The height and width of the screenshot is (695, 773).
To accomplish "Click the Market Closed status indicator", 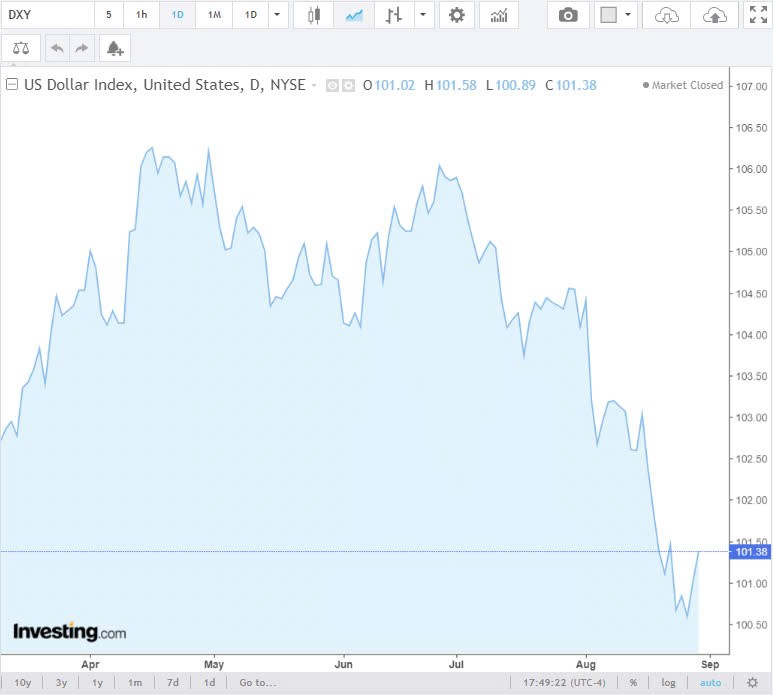I will pos(683,85).
